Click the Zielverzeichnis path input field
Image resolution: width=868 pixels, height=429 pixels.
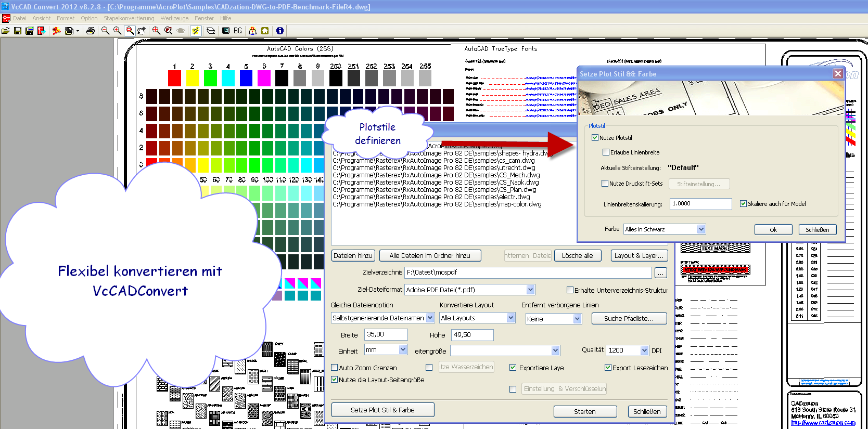click(x=528, y=272)
